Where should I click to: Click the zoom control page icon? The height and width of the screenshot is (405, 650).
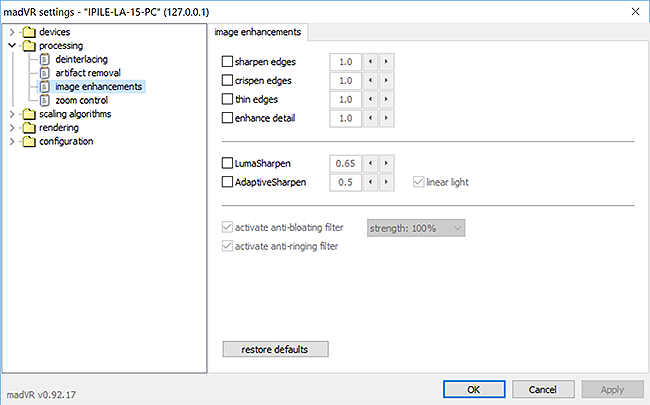44,100
